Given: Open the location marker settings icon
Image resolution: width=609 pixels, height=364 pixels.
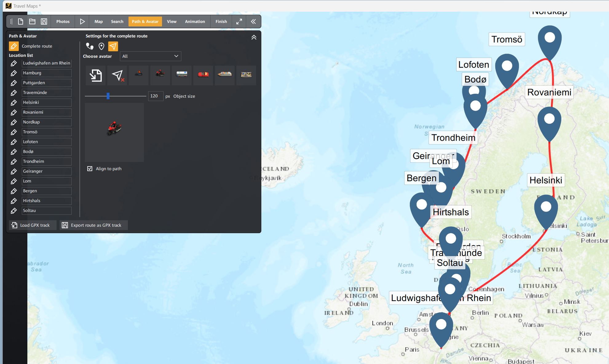Looking at the screenshot, I should click(x=101, y=46).
